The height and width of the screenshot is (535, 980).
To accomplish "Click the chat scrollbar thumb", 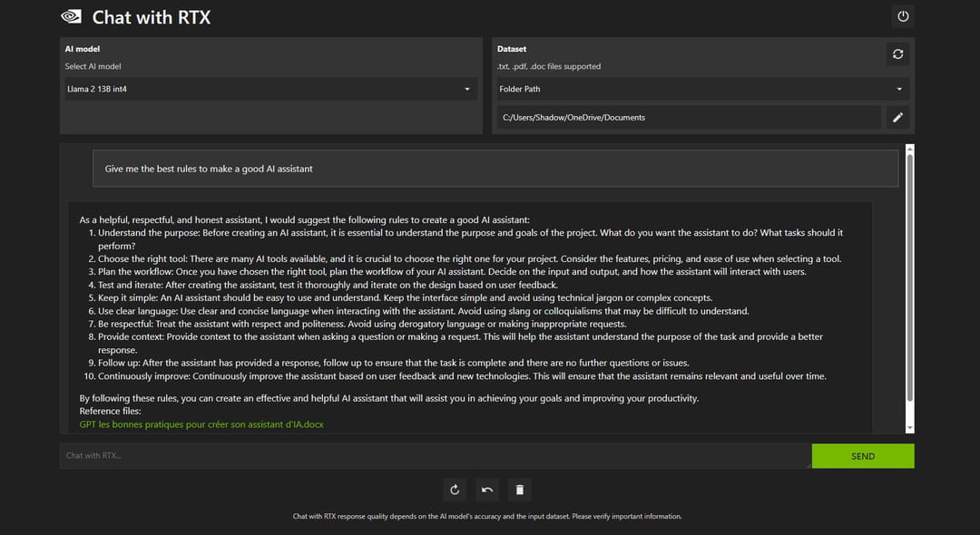I will pos(910,277).
